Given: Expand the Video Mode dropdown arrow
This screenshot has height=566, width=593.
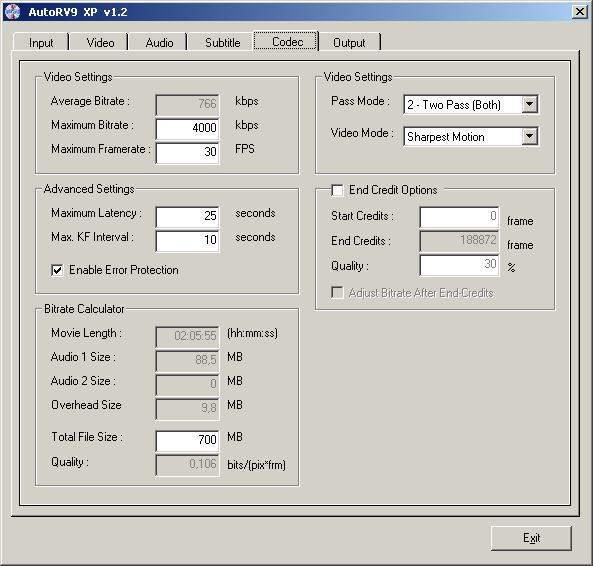Looking at the screenshot, I should click(x=529, y=136).
